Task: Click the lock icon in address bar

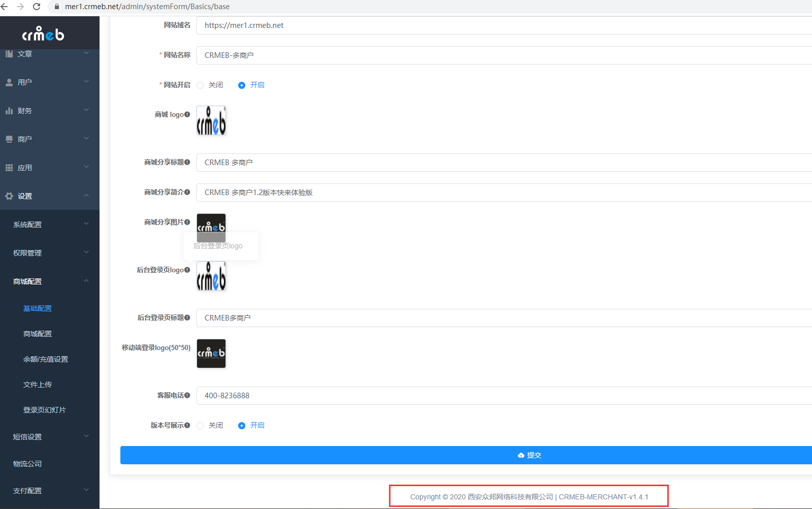Action: click(57, 7)
